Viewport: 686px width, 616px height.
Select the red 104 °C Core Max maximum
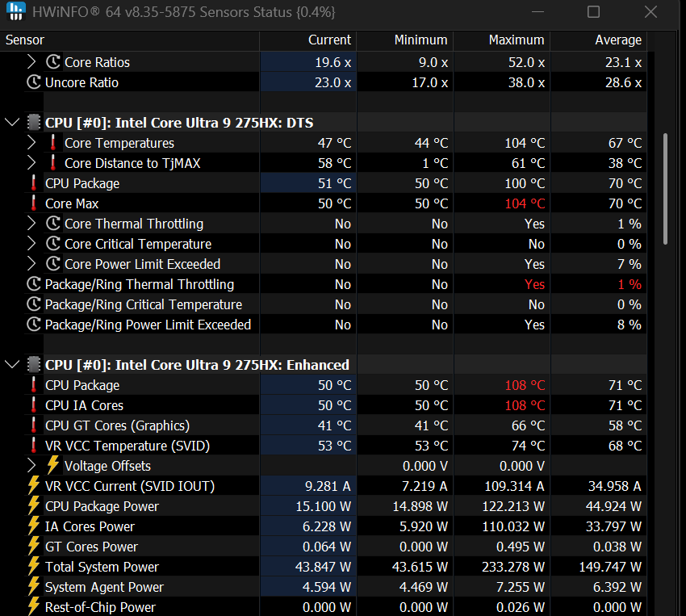525,203
